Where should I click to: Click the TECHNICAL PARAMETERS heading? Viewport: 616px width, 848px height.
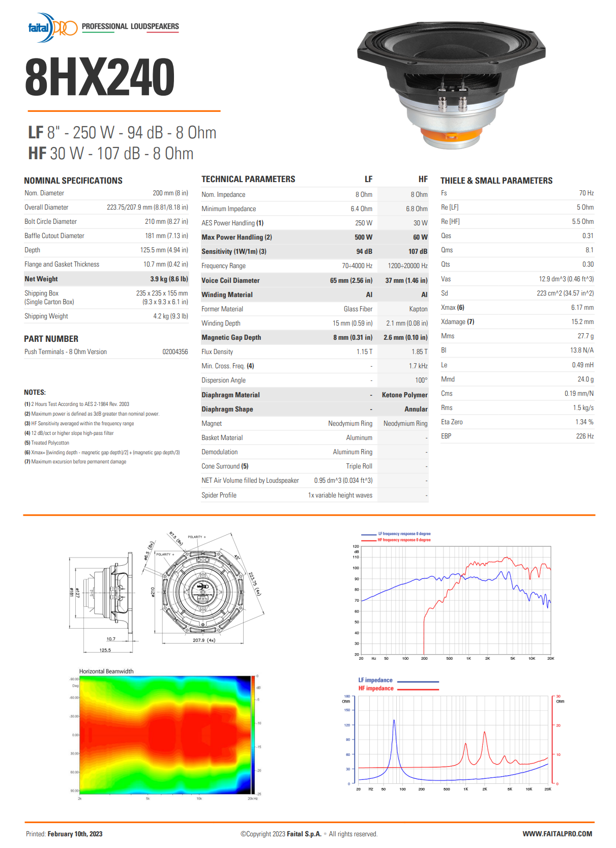(248, 179)
